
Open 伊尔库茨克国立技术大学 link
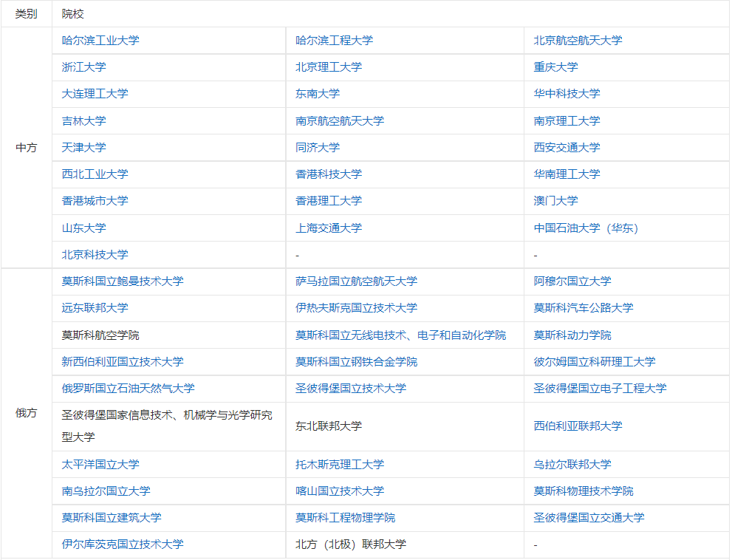click(123, 544)
